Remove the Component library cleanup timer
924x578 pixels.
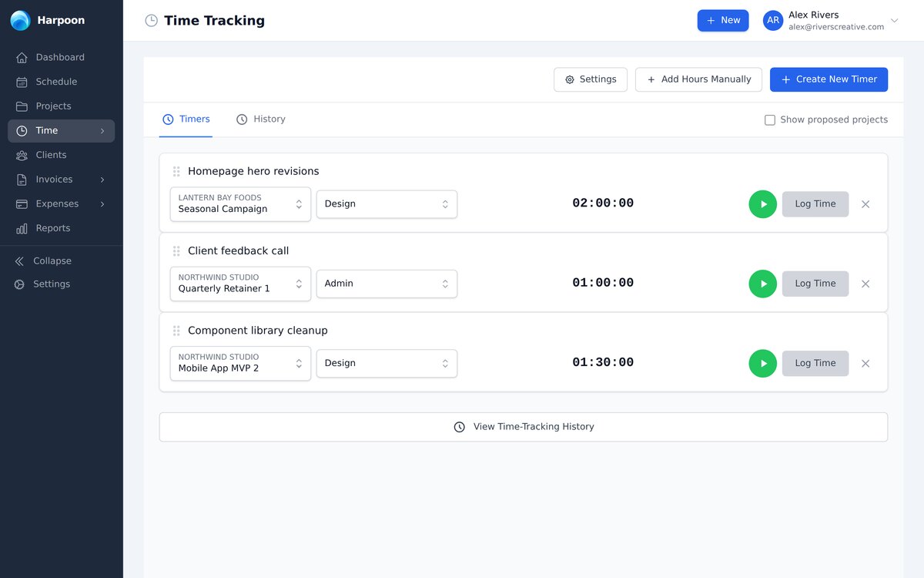click(865, 363)
